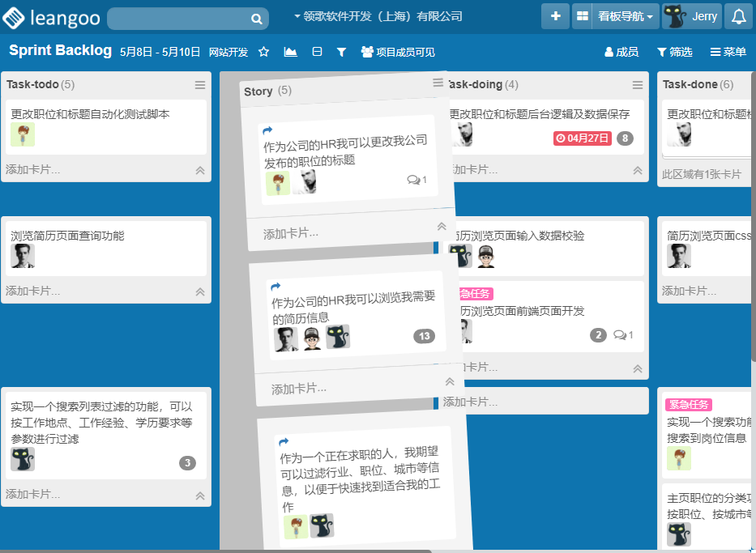The image size is (756, 553).
Task: Open the Task-doing list menu icon
Action: click(x=638, y=85)
